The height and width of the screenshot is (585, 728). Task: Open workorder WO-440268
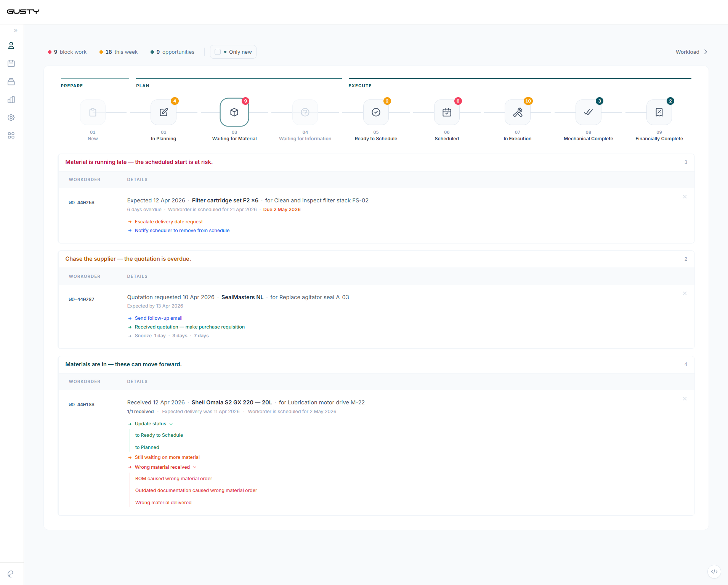(82, 203)
